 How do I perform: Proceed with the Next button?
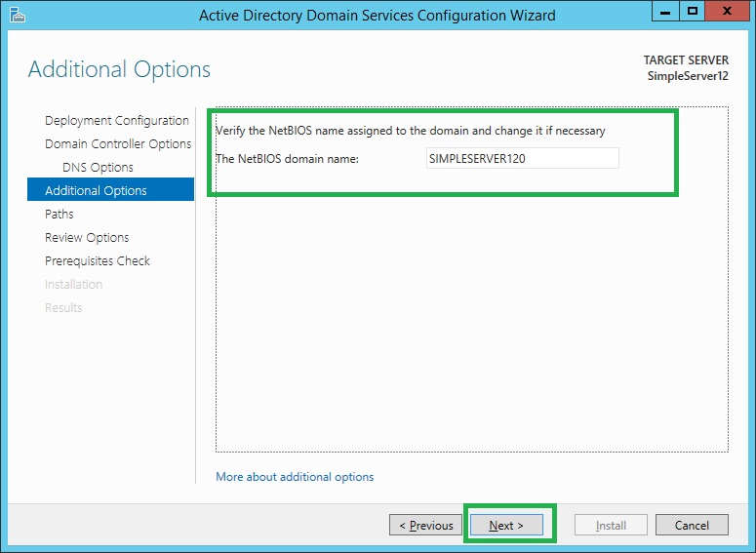pos(506,525)
